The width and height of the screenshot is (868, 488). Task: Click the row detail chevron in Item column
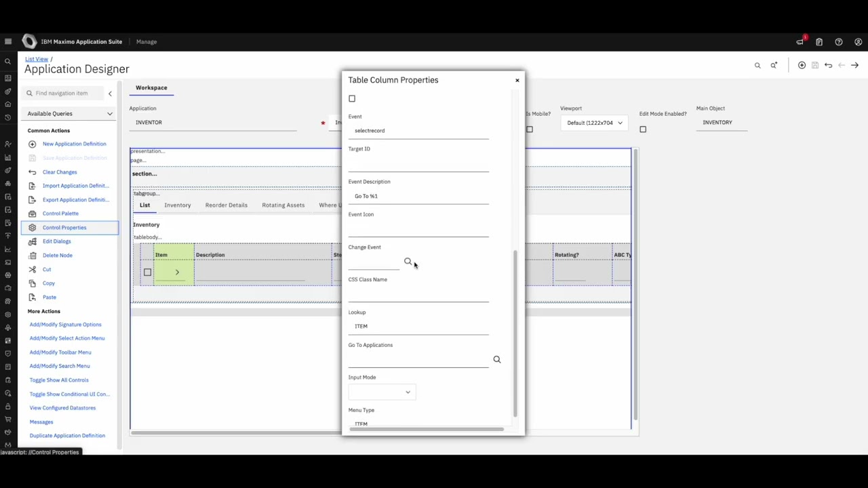[x=177, y=272]
